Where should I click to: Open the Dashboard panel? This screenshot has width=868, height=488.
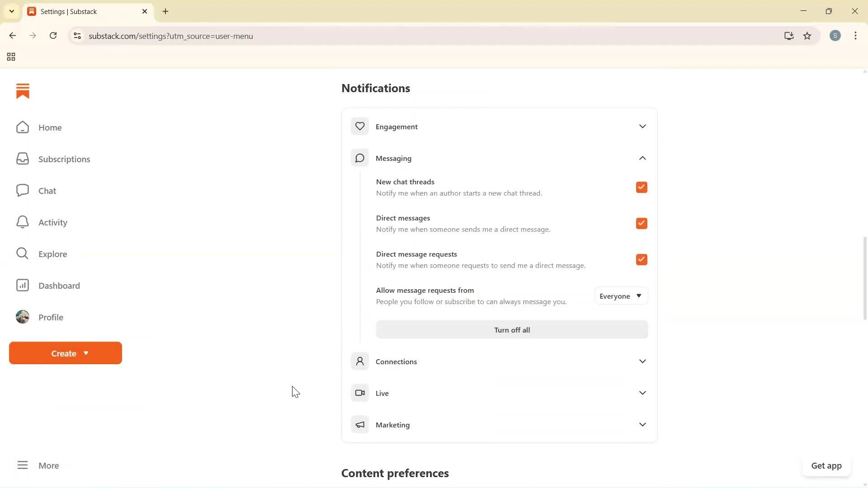point(59,286)
